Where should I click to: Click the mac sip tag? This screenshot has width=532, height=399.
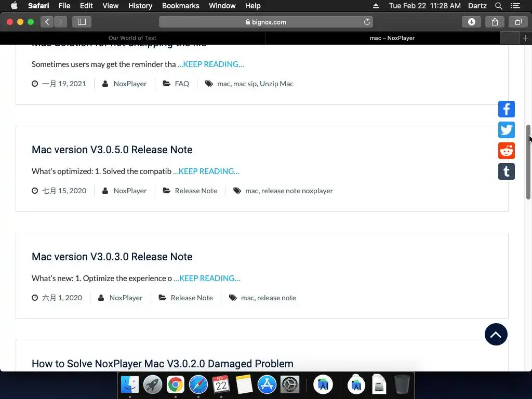tap(245, 84)
